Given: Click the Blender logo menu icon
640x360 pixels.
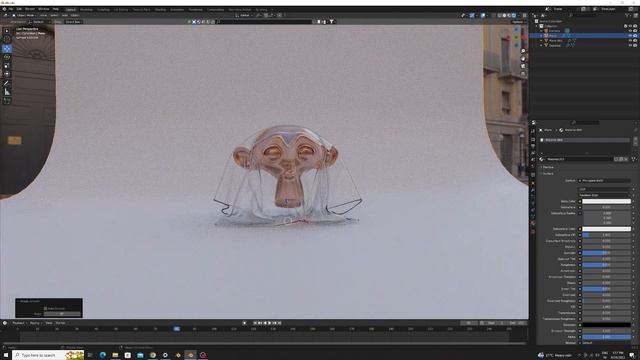Looking at the screenshot, I should click(4, 9).
